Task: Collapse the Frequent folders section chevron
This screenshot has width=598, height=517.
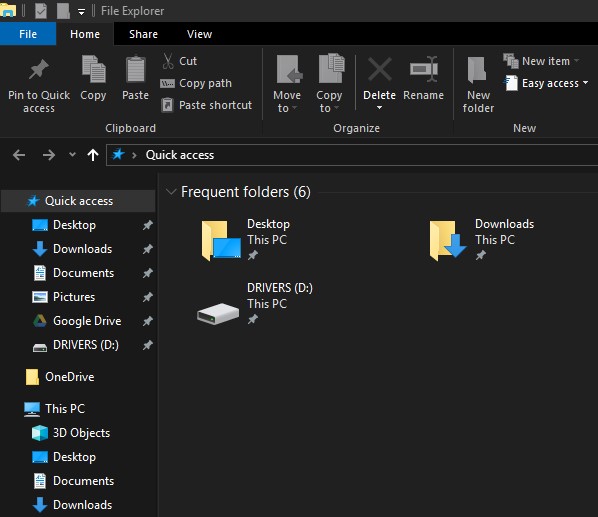Action: pos(171,191)
